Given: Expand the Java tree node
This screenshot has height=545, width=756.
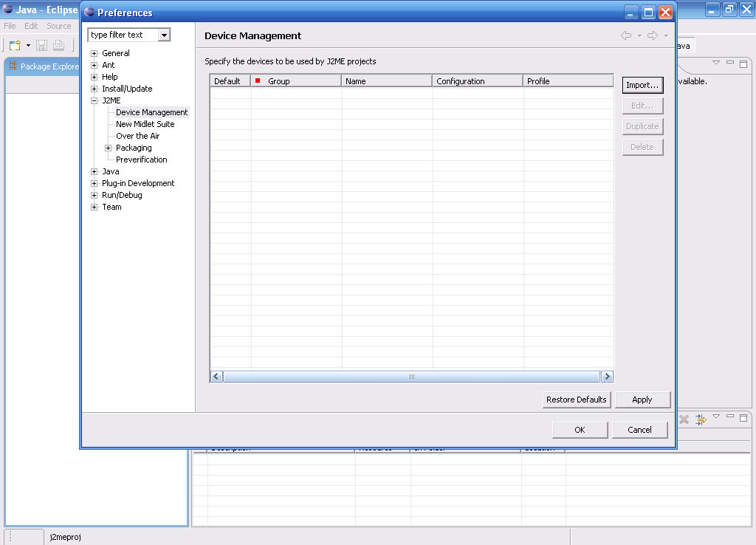Looking at the screenshot, I should tap(94, 172).
